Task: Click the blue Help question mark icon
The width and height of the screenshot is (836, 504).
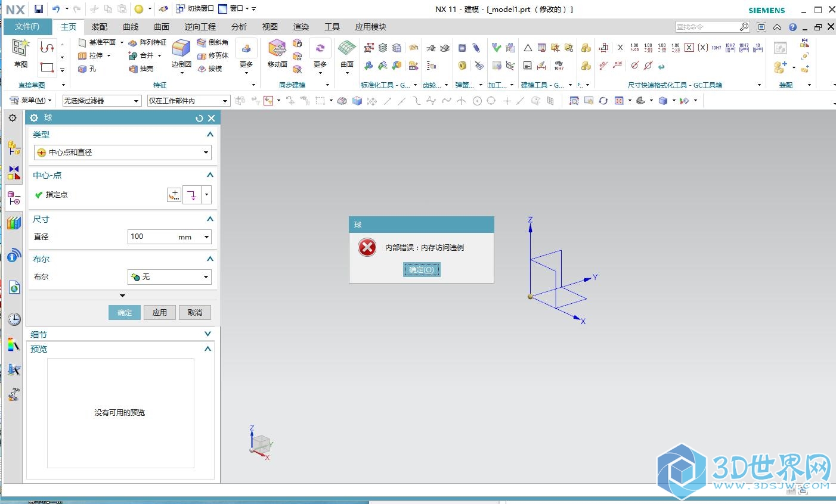Action: 792,27
